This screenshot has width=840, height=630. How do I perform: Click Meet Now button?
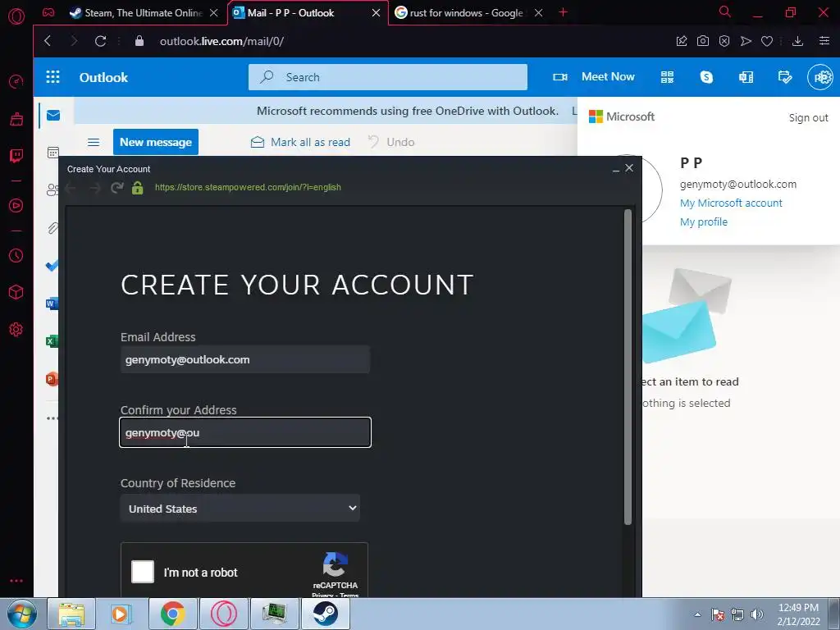[594, 76]
